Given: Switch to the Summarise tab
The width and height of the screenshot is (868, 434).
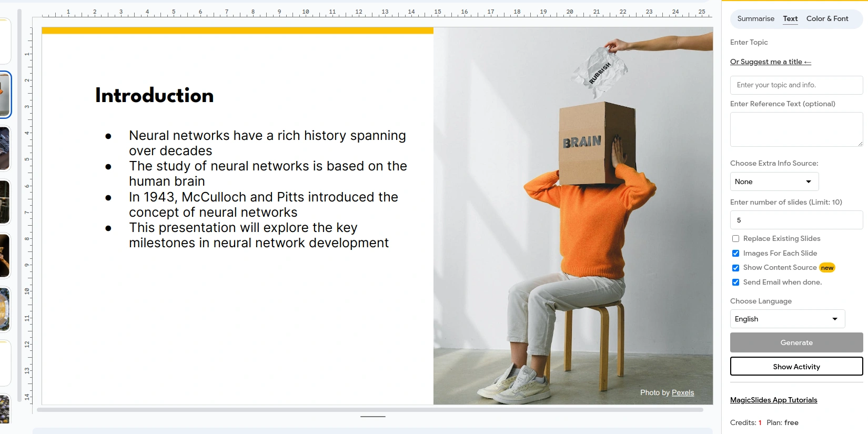Looking at the screenshot, I should 755,18.
